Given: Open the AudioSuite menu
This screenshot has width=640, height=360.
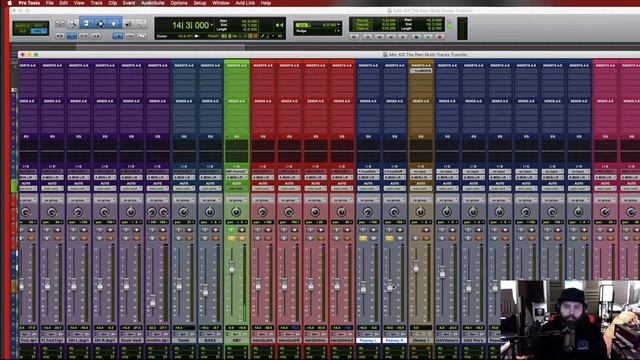Looking at the screenshot, I should (153, 3).
